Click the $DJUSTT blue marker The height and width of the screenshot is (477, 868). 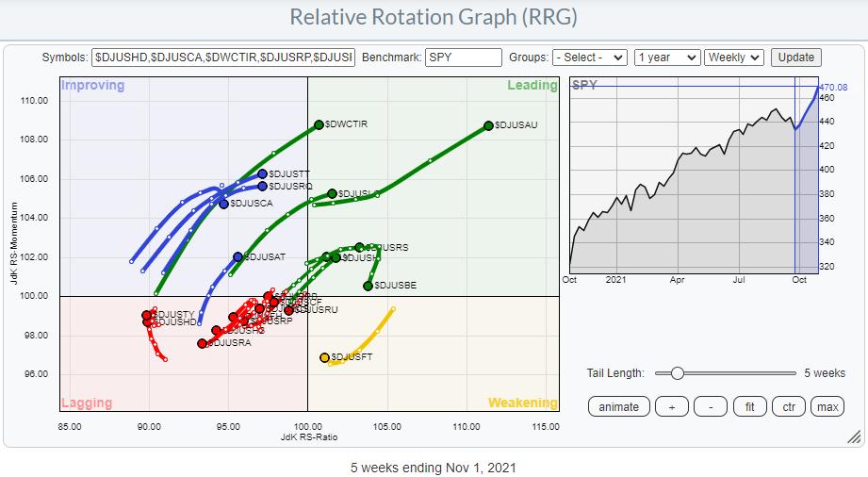[x=262, y=173]
